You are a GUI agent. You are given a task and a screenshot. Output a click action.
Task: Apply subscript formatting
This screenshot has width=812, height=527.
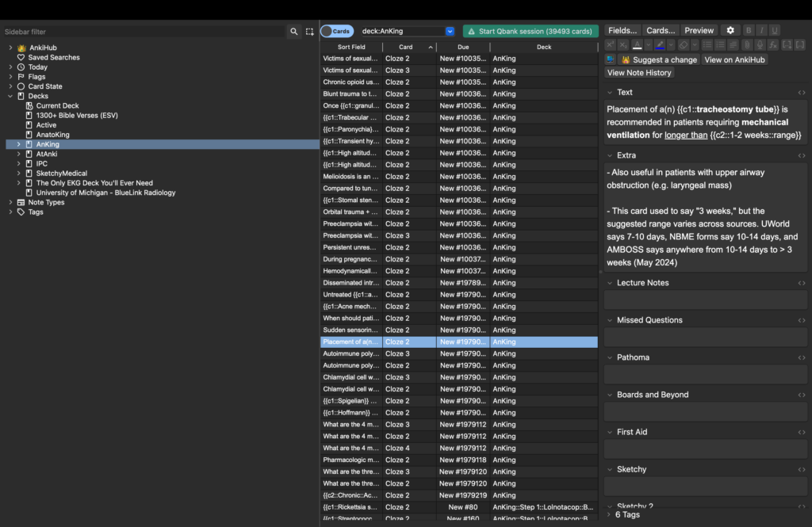click(623, 45)
